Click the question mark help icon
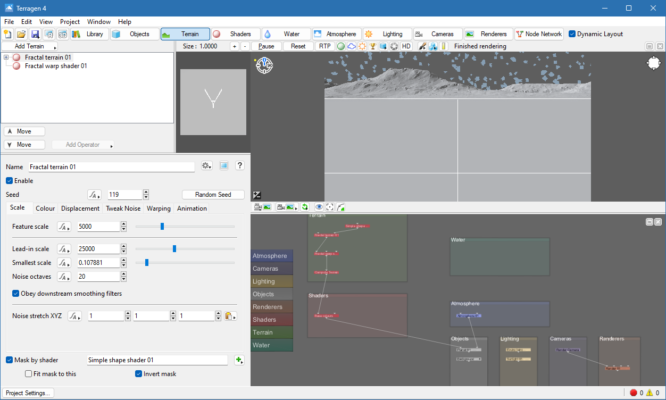 click(x=240, y=166)
